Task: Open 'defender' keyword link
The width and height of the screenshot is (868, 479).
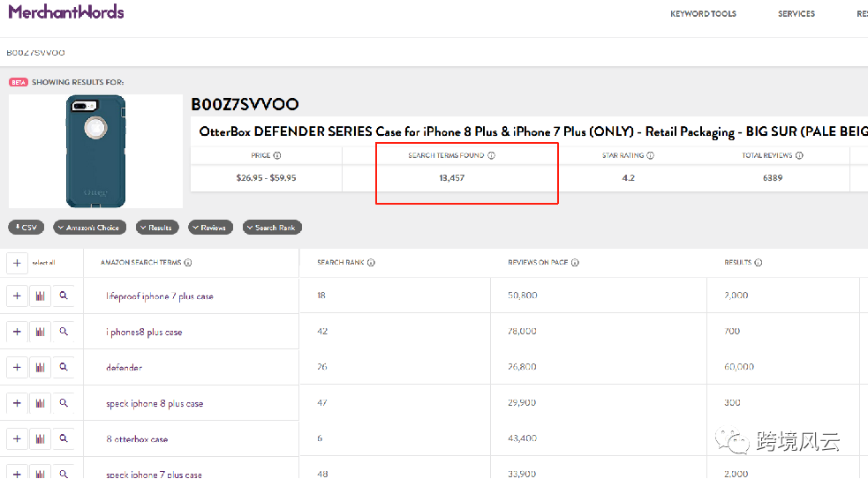Action: point(124,367)
